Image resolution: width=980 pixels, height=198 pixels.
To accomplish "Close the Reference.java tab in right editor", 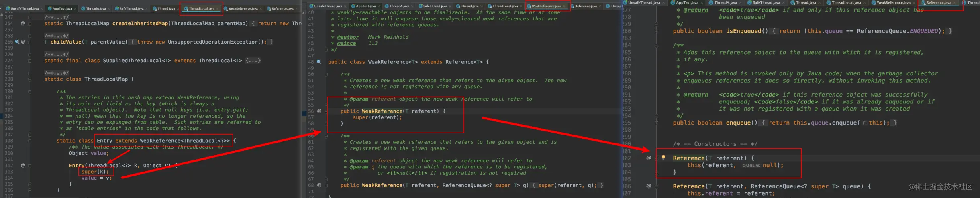I will click(x=955, y=3).
